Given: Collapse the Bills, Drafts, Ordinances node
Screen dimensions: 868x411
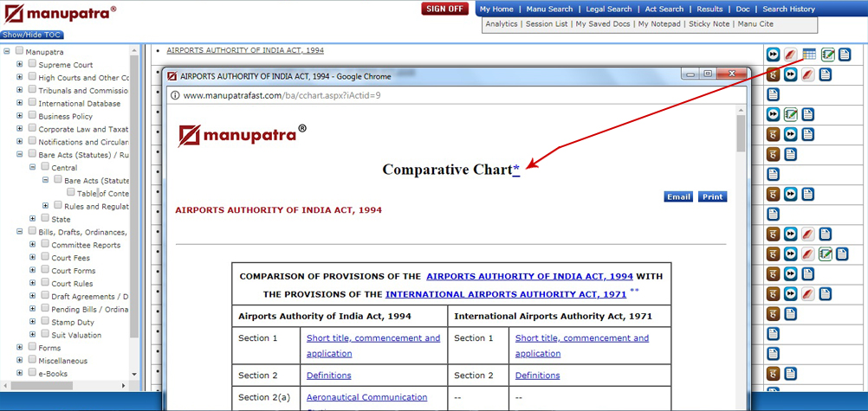Looking at the screenshot, I should [x=19, y=231].
